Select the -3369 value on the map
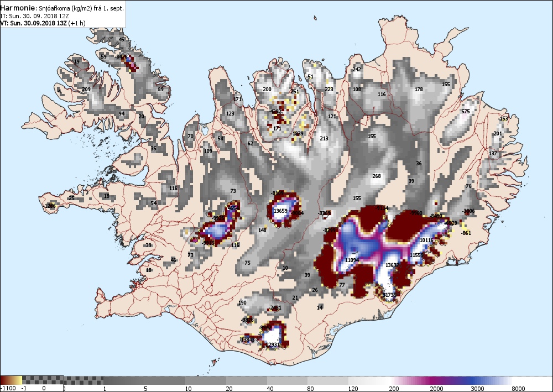Viewport: 553px width, 392px height. (325, 213)
